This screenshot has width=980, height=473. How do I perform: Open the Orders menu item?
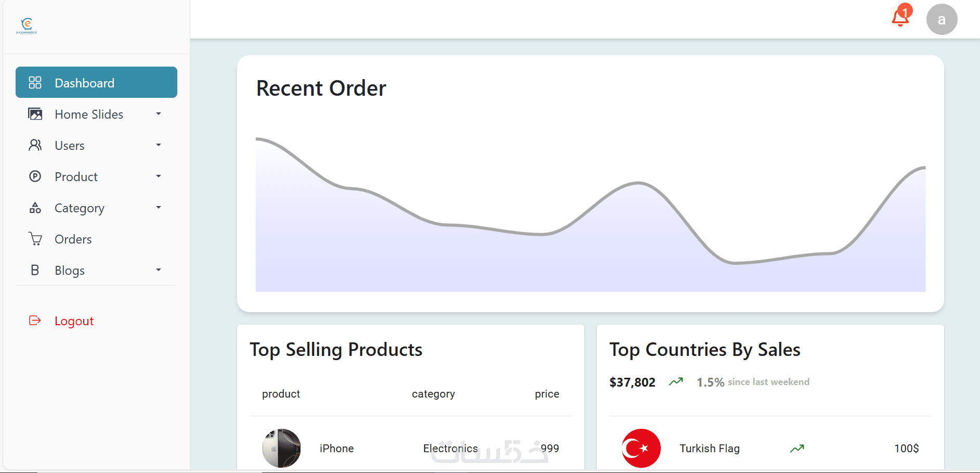[x=73, y=239]
